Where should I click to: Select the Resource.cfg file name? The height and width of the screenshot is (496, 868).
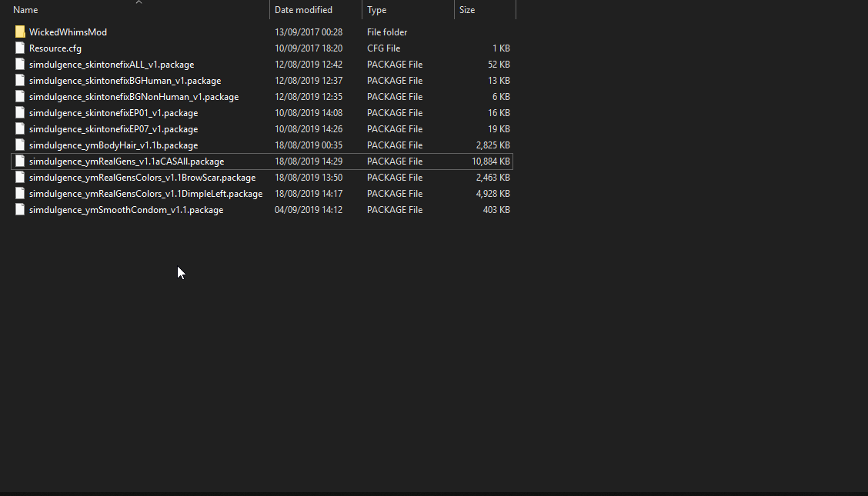[55, 48]
